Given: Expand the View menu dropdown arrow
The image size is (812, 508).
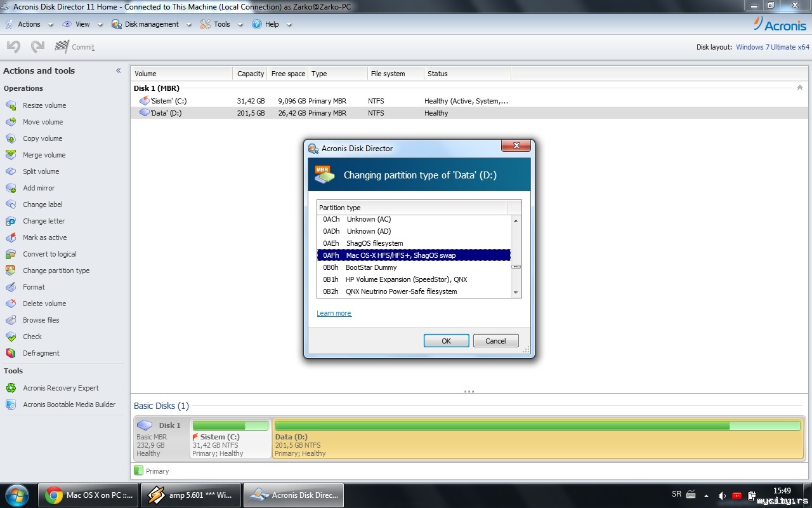Looking at the screenshot, I should [100, 25].
